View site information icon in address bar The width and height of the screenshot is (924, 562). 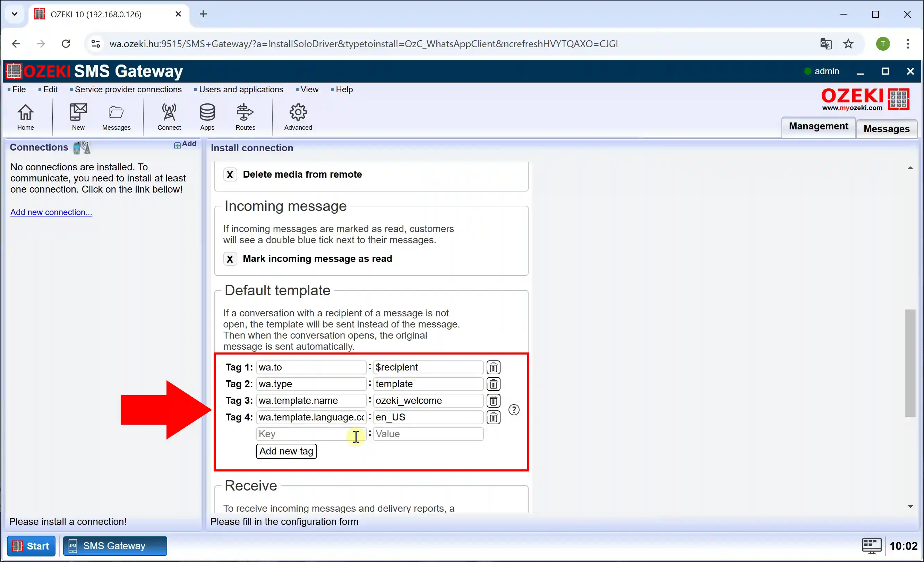[x=96, y=44]
